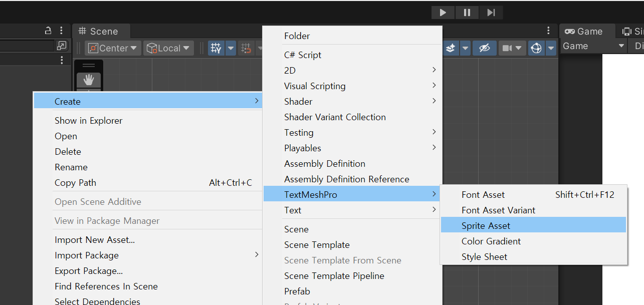
Task: Expand the 2D submenu
Action: tap(353, 70)
